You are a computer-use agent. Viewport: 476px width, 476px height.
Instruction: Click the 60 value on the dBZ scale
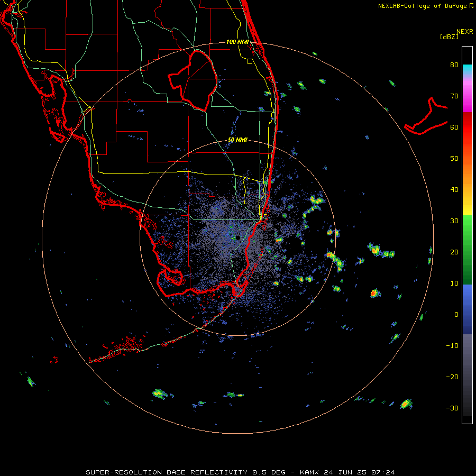coord(454,127)
